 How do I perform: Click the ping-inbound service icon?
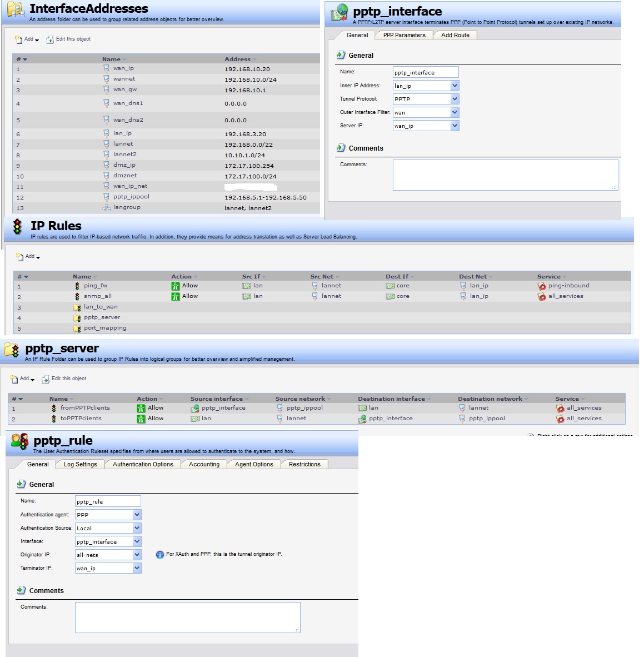coord(542,286)
